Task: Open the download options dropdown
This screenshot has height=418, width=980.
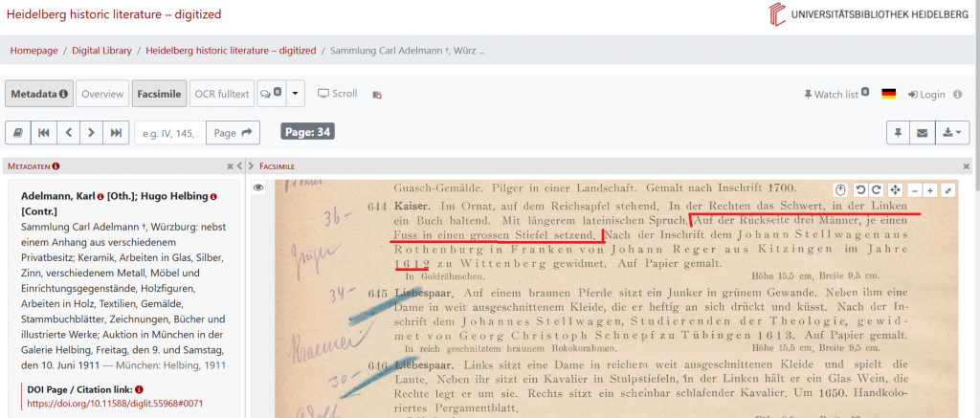Action: 952,133
